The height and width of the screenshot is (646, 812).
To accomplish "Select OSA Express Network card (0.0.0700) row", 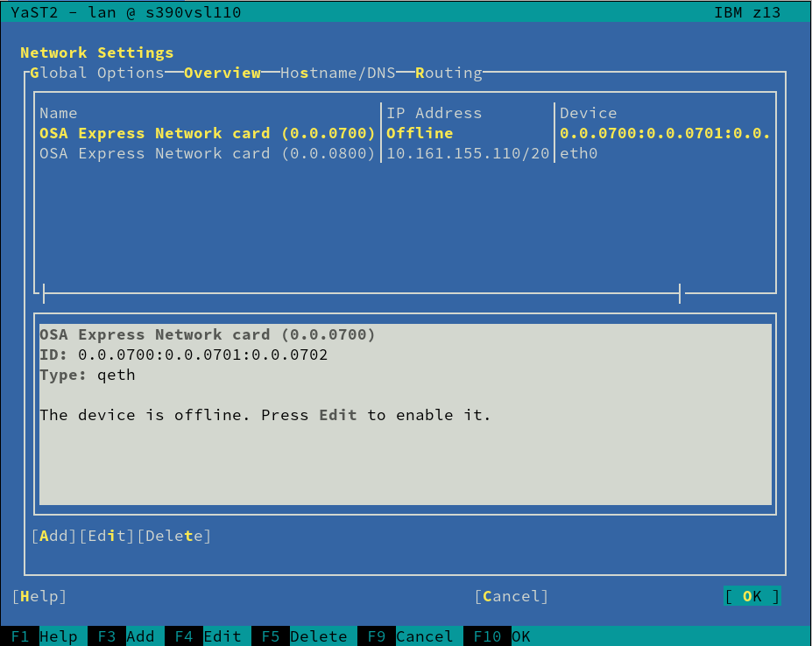I will [208, 133].
